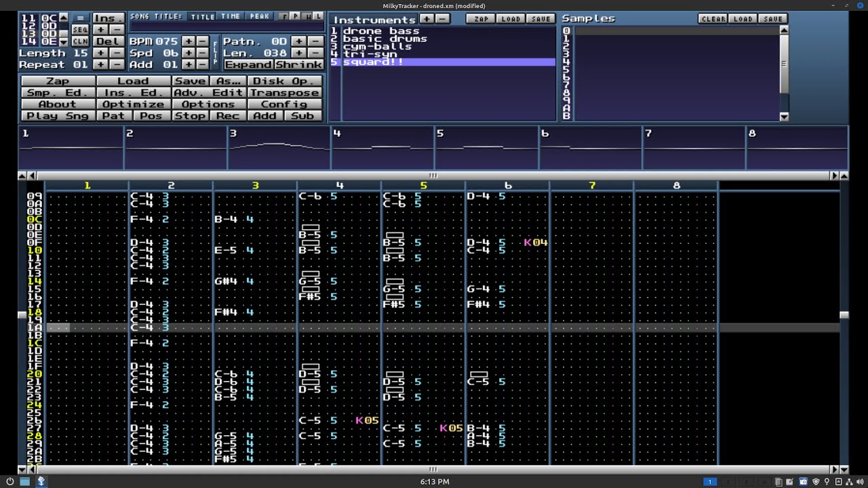Select the 'drone bass' instrument
868x488 pixels.
point(448,31)
